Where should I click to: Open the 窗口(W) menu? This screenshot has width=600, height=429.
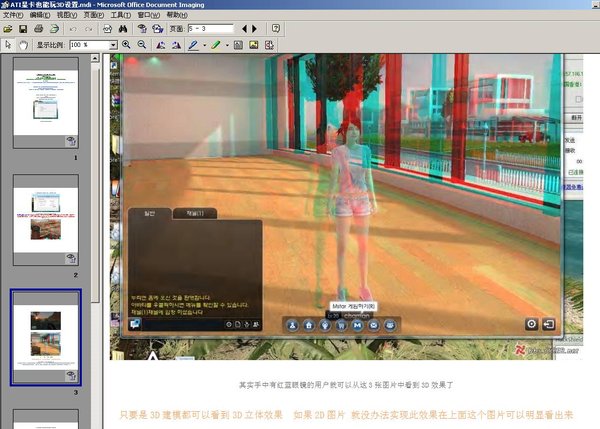pos(149,15)
